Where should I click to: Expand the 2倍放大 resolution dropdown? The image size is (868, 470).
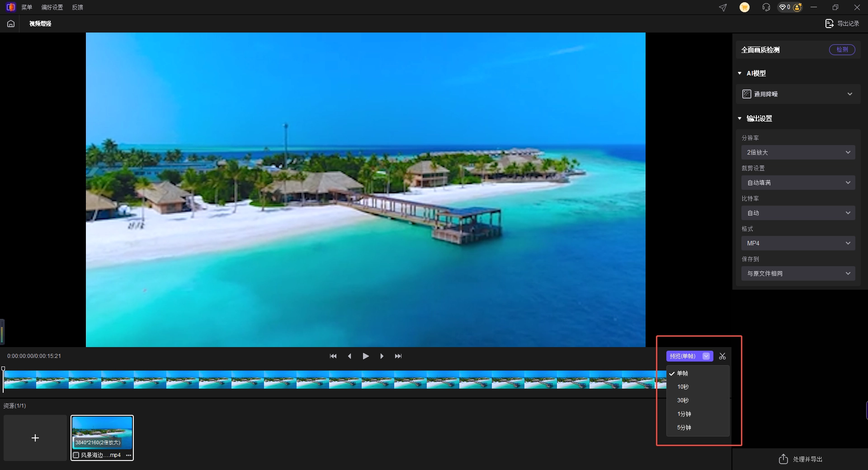[x=798, y=152]
